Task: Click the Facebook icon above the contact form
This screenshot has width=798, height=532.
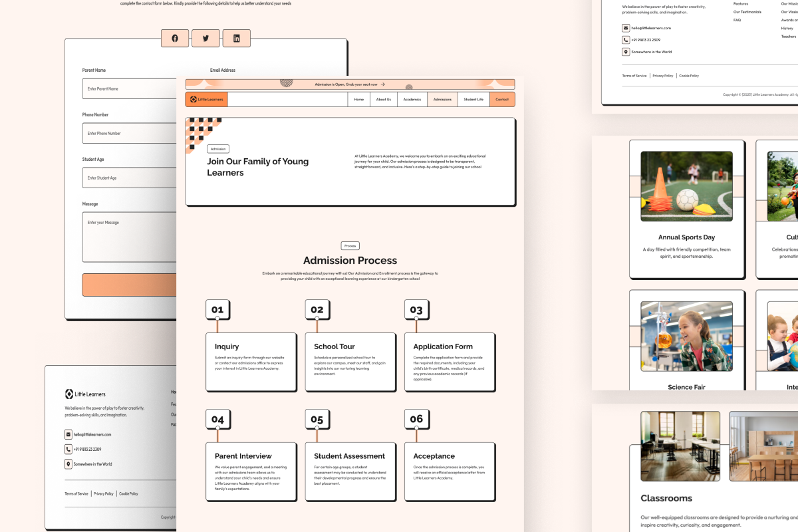Action: [x=175, y=39]
